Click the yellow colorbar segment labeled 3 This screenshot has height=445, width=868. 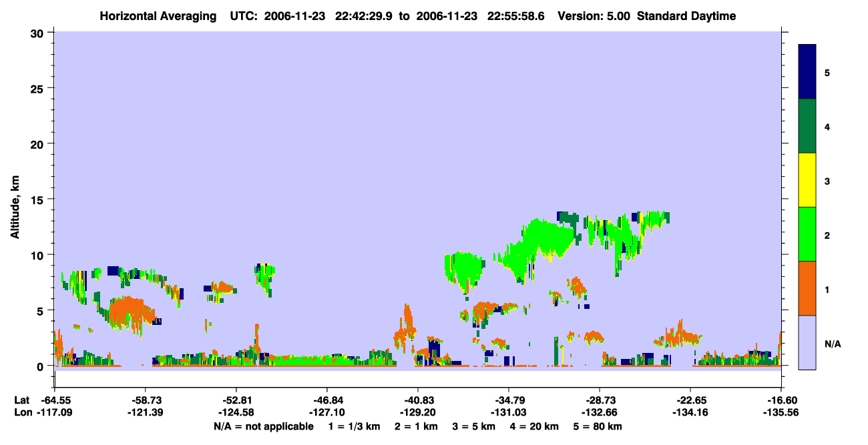[807, 180]
